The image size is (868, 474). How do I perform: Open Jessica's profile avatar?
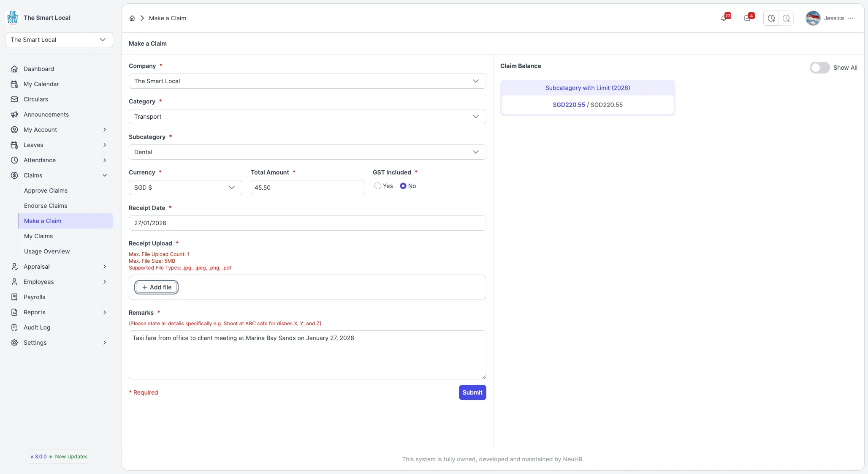click(x=813, y=18)
